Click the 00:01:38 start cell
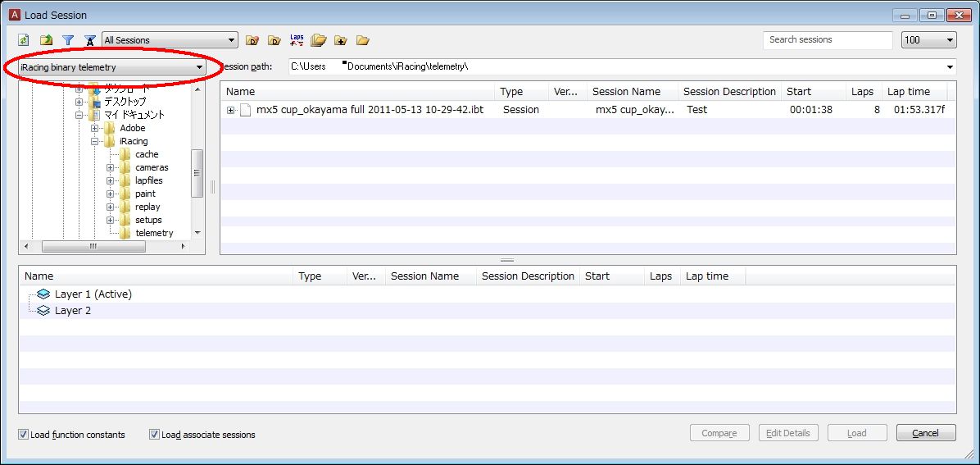The width and height of the screenshot is (980, 465). [x=810, y=110]
